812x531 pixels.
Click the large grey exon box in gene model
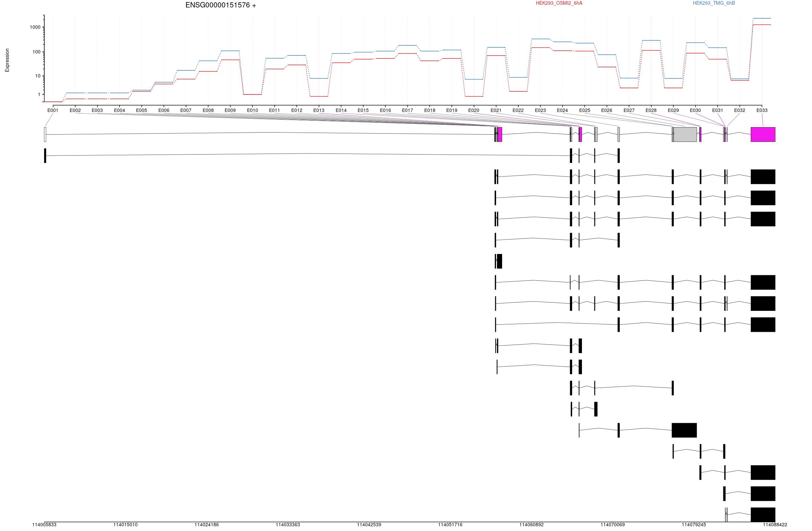(685, 134)
